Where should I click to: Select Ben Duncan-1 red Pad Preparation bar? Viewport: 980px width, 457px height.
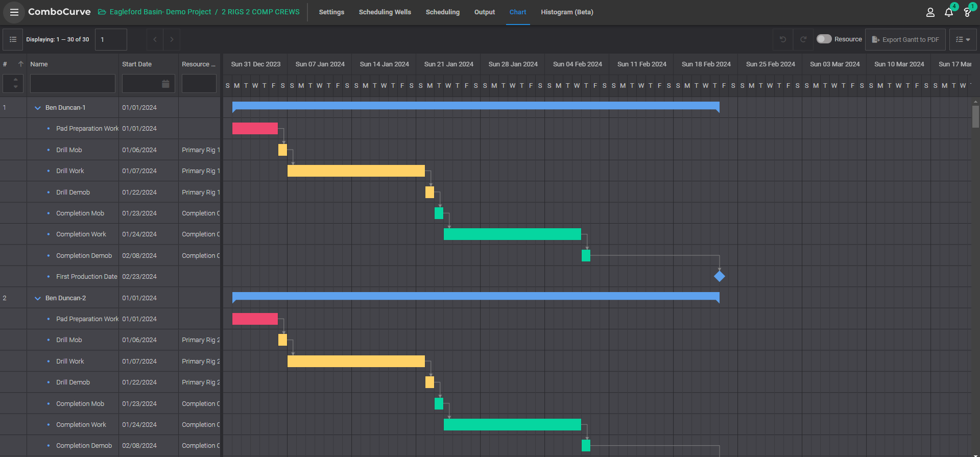255,129
